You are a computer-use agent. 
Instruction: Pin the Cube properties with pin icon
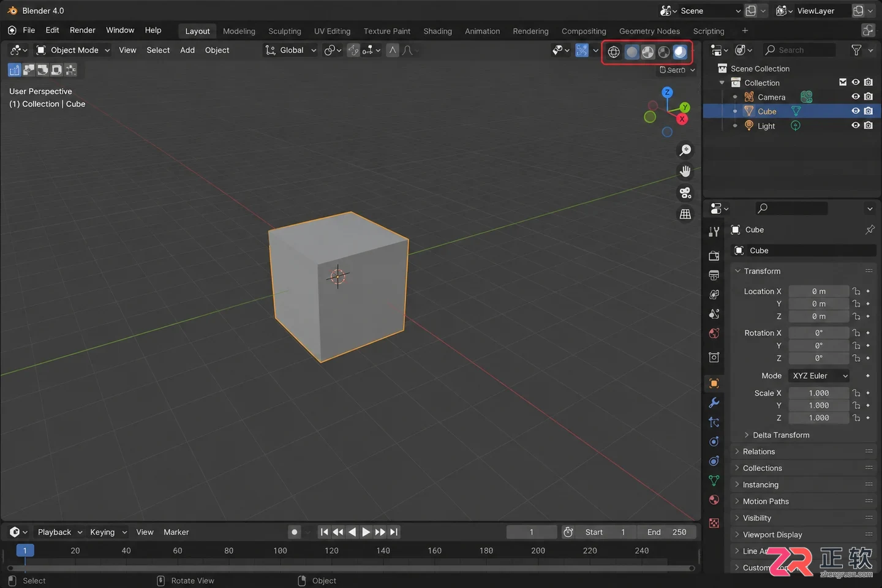(870, 230)
